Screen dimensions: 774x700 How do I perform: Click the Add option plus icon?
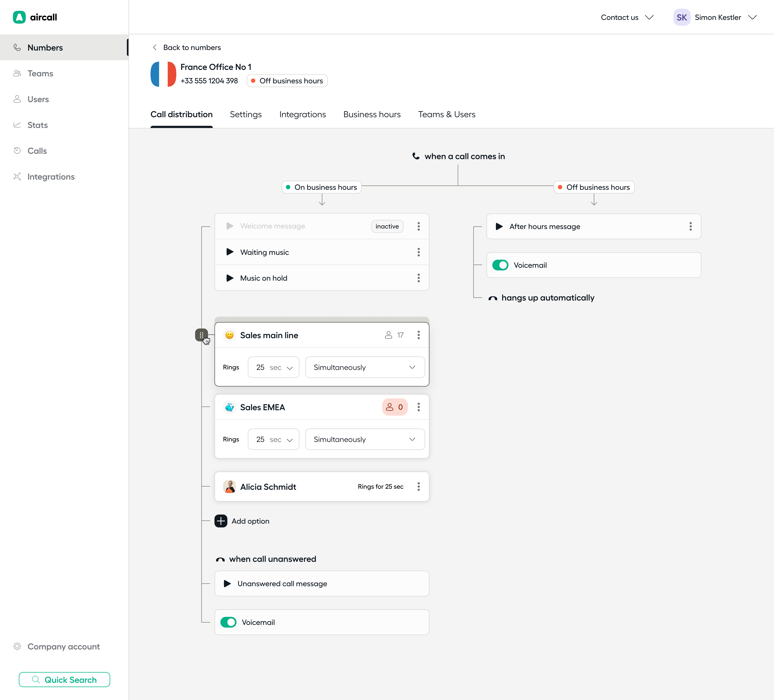221,521
